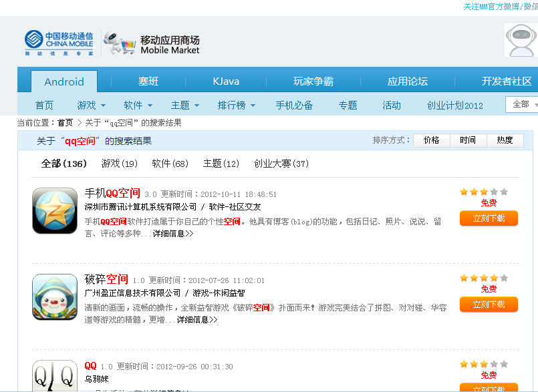
Task: Open the 手机QQ空间 title link
Action: [112, 194]
